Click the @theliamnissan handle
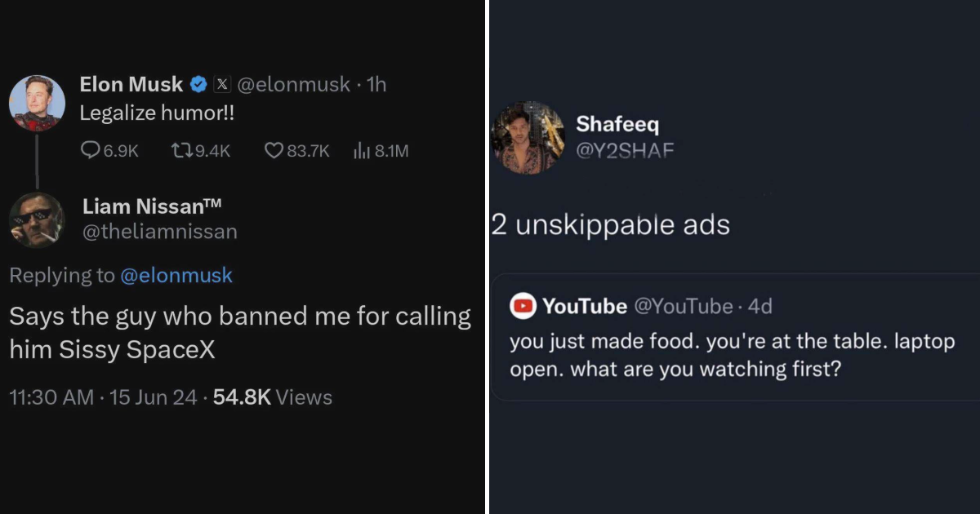 pos(160,232)
